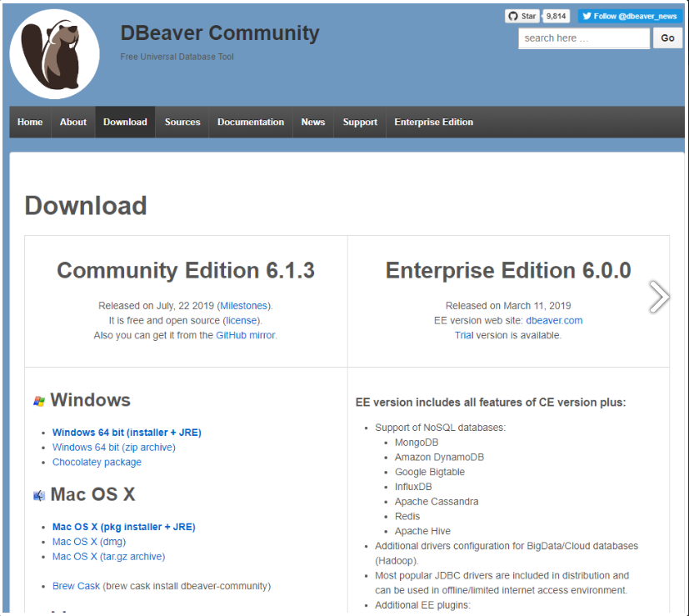This screenshot has height=616, width=689.
Task: Click the 'Amazon DynamoDB' list item
Action: (x=439, y=458)
